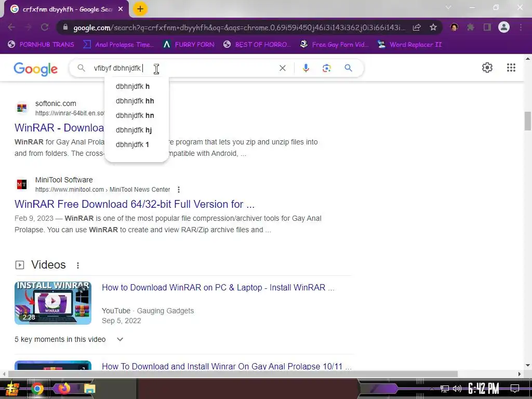
Task: Start voice search with the microphone
Action: tap(305, 68)
